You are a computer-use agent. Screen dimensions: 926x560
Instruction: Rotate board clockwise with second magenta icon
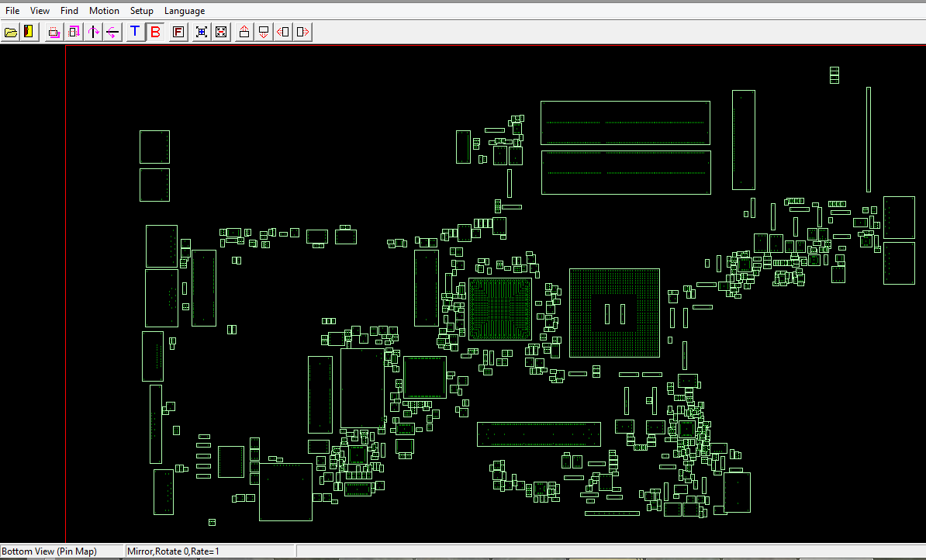click(74, 32)
